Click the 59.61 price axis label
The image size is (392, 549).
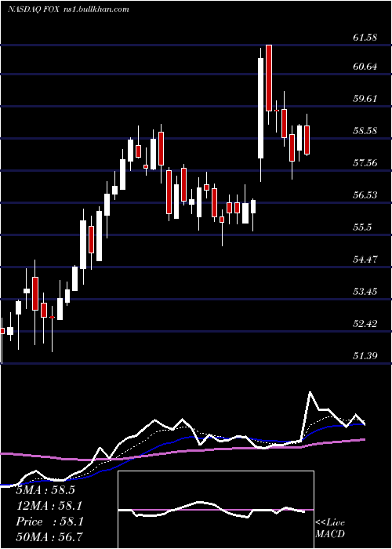click(x=365, y=98)
